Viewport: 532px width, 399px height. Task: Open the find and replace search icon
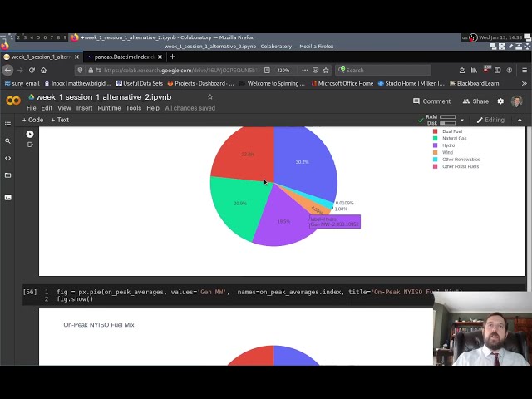tap(7, 140)
